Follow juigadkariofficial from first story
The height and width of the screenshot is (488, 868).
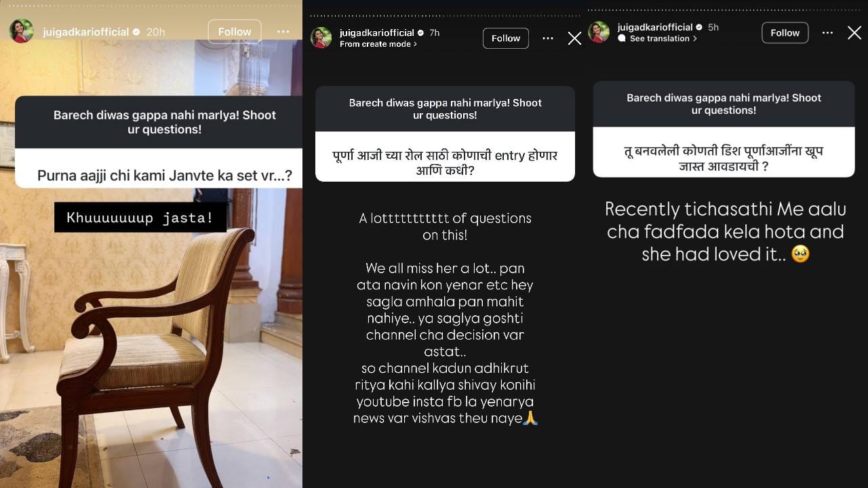[235, 32]
